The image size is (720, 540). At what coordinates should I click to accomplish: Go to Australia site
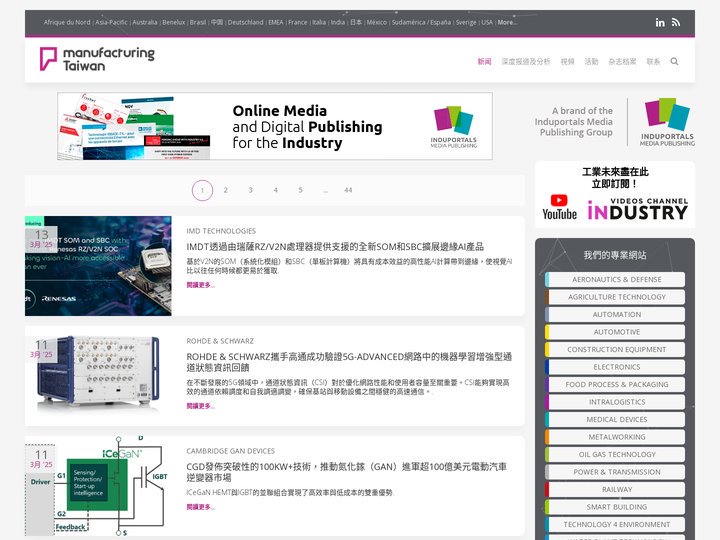click(x=145, y=22)
